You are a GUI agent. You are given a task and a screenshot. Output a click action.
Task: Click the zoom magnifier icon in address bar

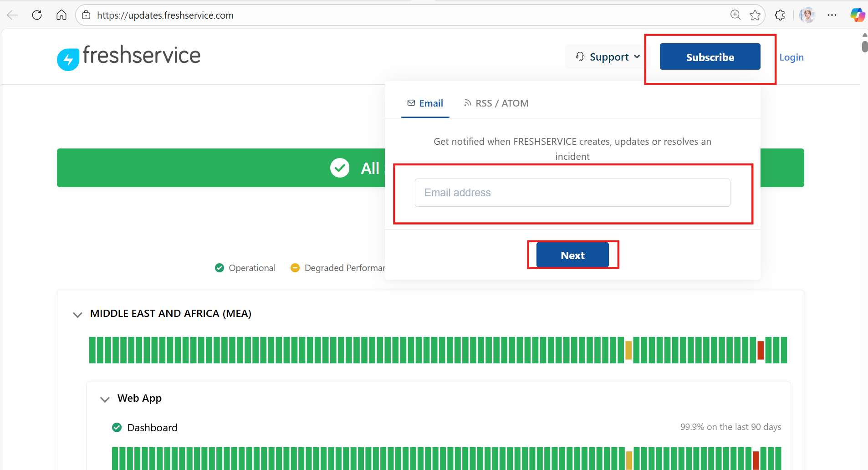pyautogui.click(x=735, y=15)
